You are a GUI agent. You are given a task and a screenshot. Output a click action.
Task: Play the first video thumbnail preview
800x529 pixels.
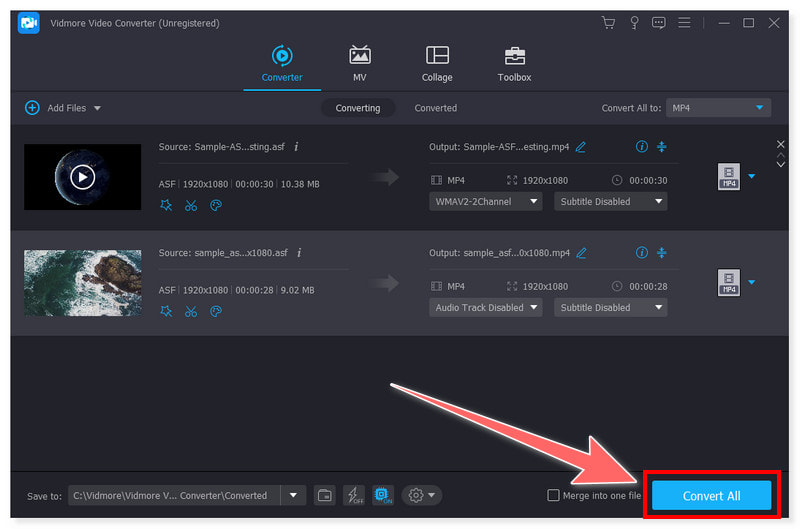(x=82, y=177)
